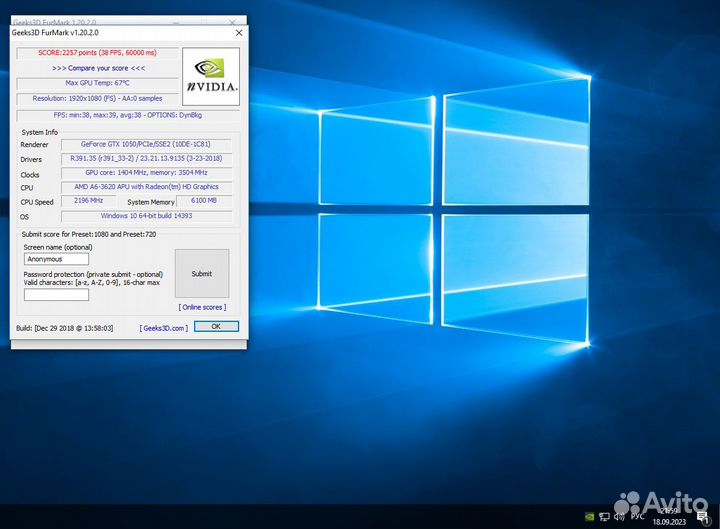Switch input language via РУС indicator
The image size is (720, 529).
click(x=637, y=517)
